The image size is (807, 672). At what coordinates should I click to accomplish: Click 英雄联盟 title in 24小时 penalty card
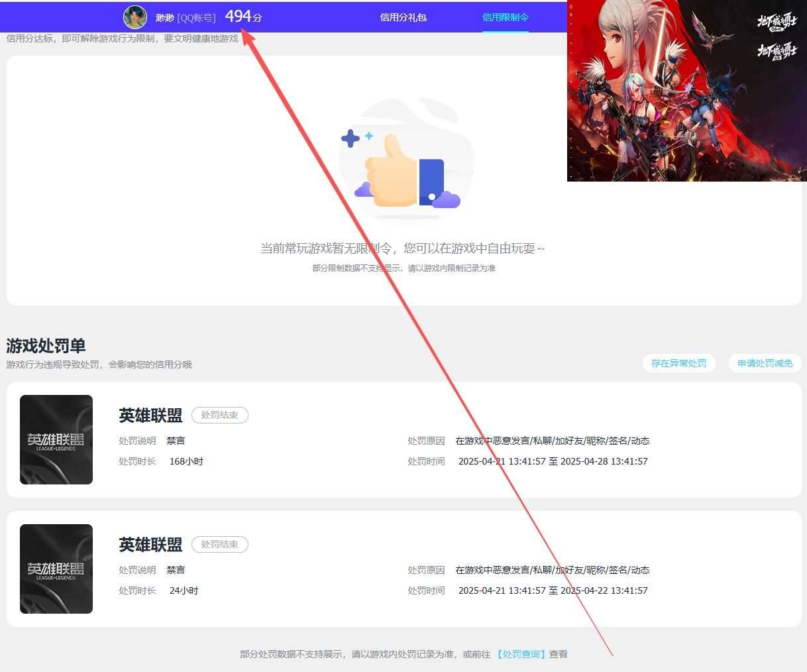click(150, 545)
